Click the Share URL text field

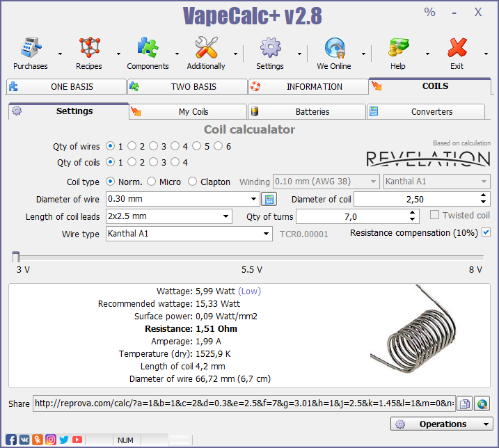(244, 403)
